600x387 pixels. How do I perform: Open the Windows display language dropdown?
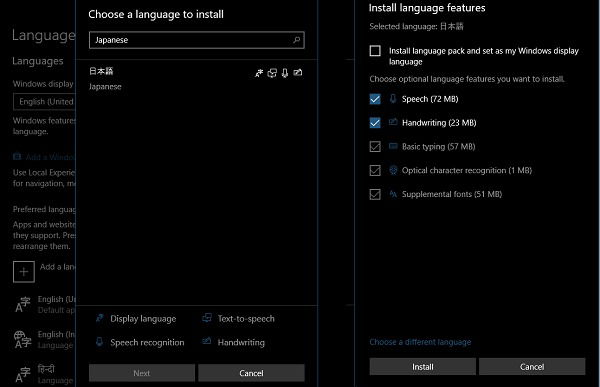tap(44, 102)
